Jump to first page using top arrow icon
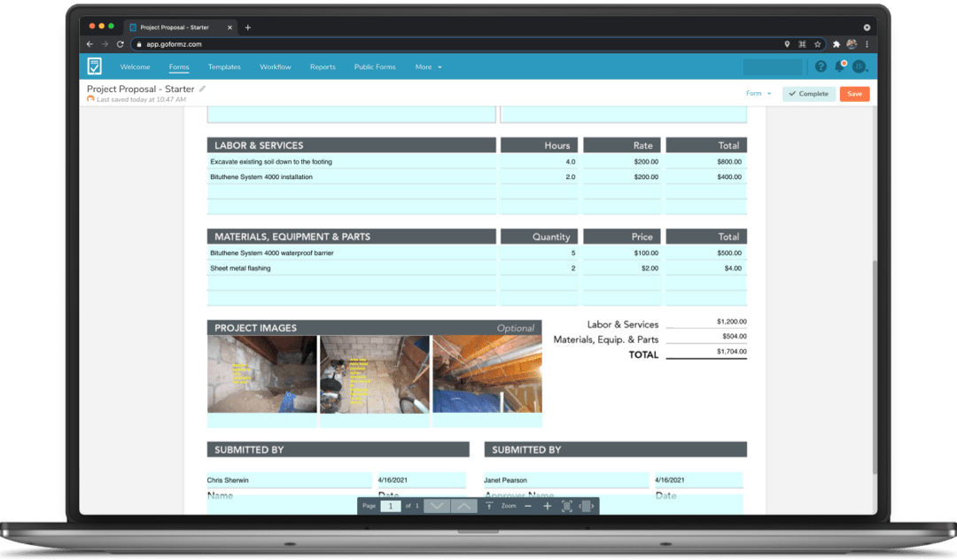This screenshot has height=560, width=957. (x=489, y=506)
